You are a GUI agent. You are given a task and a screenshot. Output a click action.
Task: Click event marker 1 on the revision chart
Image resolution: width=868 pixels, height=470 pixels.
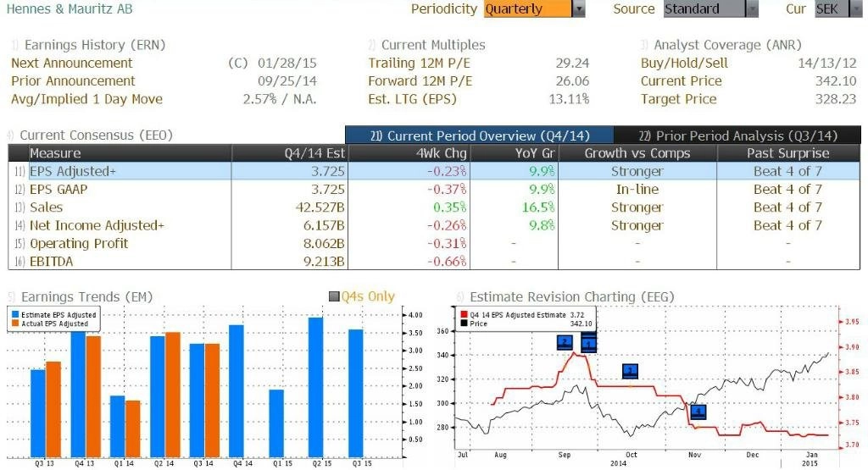pyautogui.click(x=588, y=343)
